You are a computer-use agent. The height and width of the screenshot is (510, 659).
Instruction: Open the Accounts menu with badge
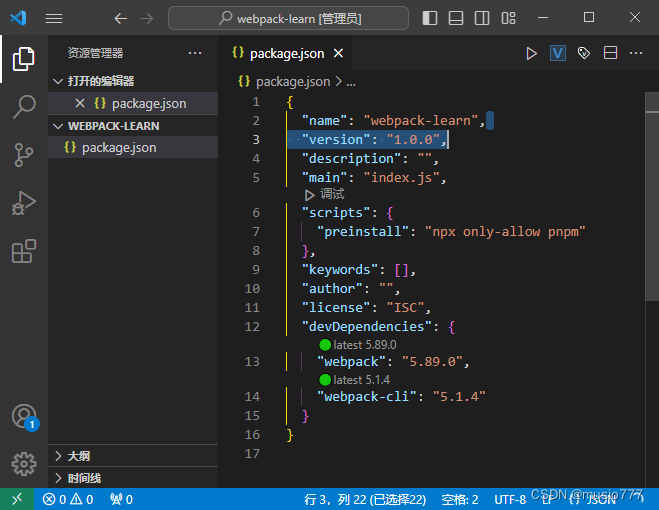click(24, 417)
